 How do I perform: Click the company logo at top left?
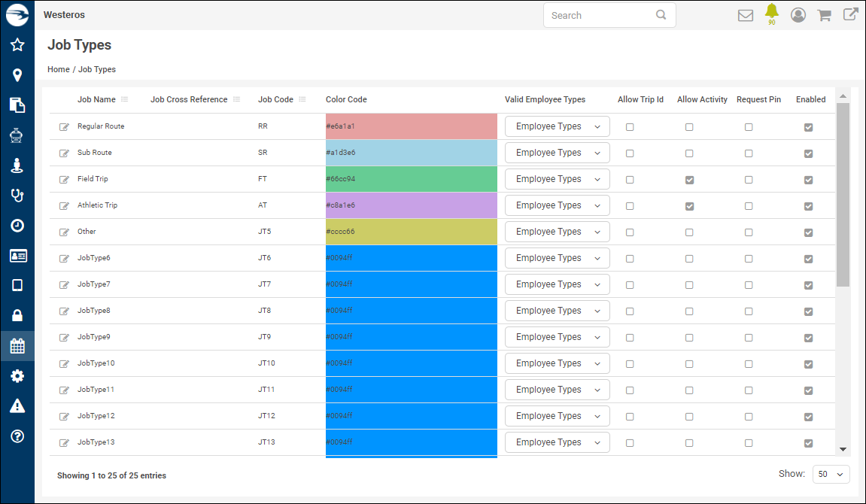pyautogui.click(x=17, y=15)
